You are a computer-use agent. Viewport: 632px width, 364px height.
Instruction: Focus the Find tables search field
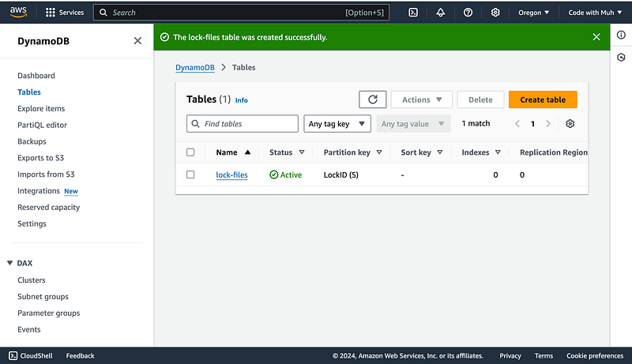click(x=243, y=124)
